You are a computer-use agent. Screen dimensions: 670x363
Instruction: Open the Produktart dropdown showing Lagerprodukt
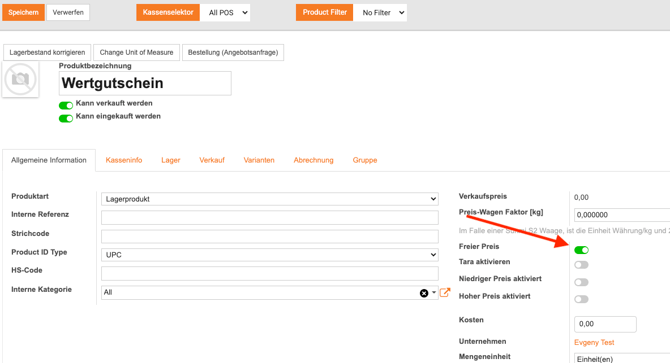(270, 199)
